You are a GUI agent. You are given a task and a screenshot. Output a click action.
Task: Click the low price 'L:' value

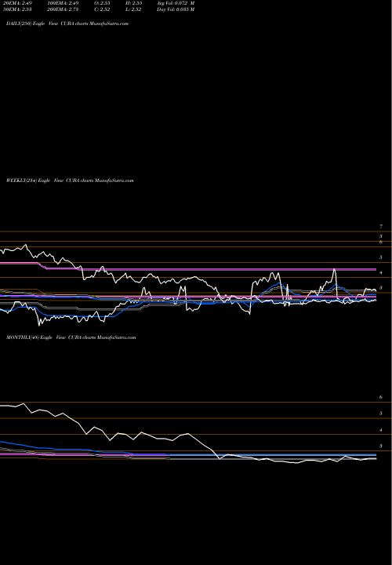pyautogui.click(x=133, y=9)
